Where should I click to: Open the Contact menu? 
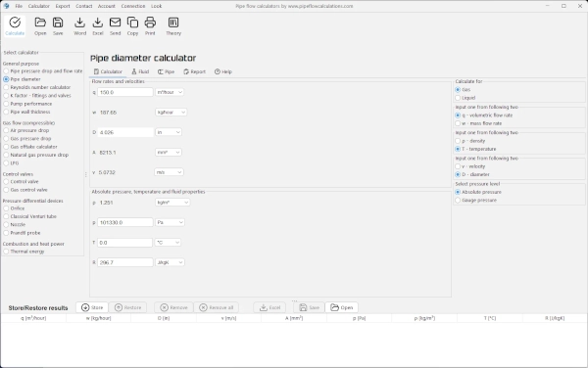(x=84, y=6)
